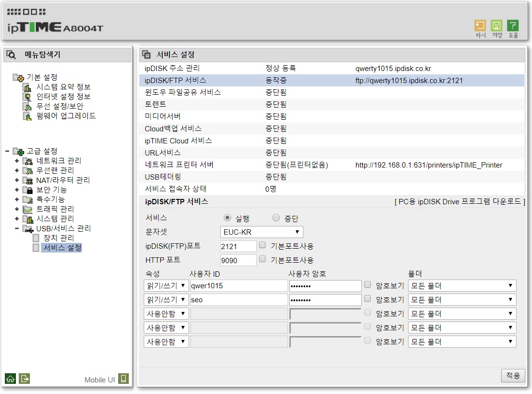Click the logout icon beside home

25,379
